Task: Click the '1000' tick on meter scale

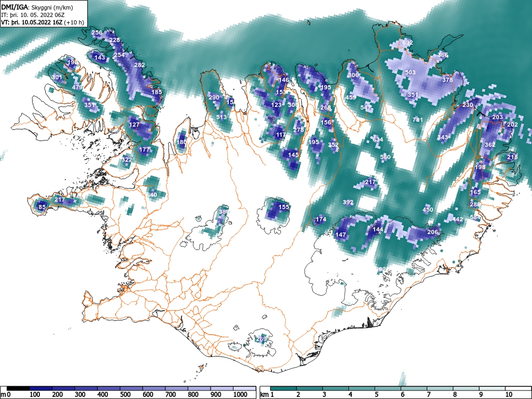Action: (240, 395)
